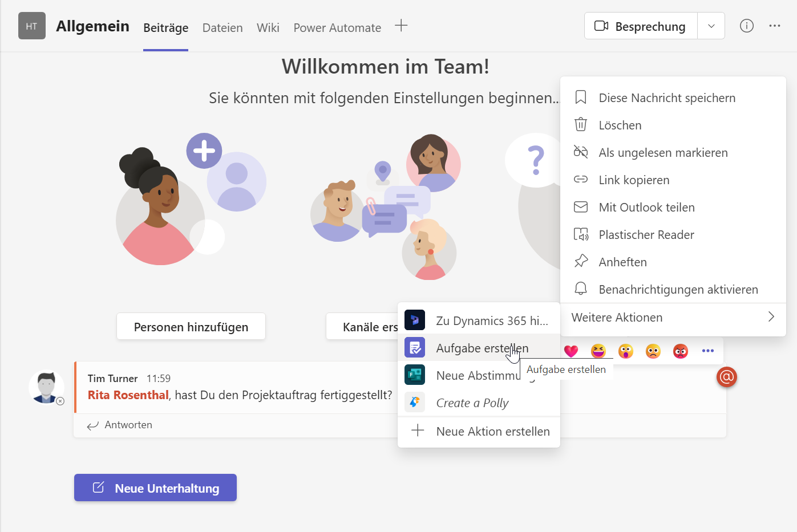The image size is (797, 532).
Task: Choose Neue Aktion erstellen
Action: (x=479, y=431)
